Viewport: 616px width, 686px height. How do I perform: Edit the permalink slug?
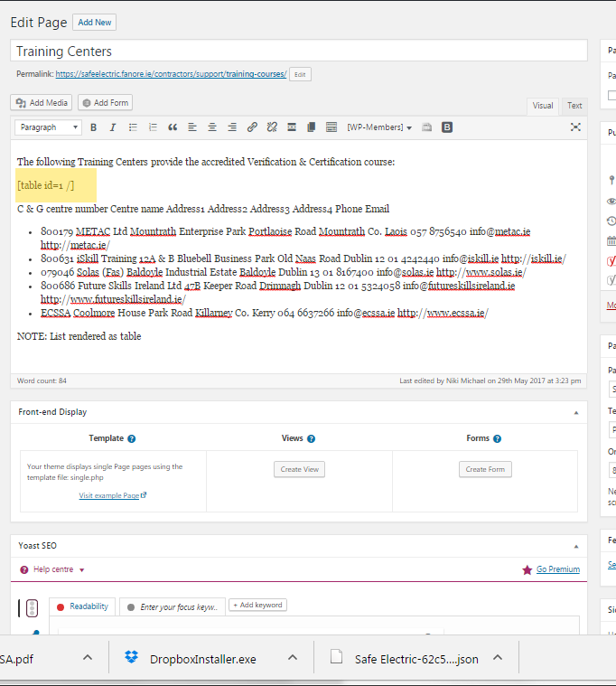coord(300,74)
